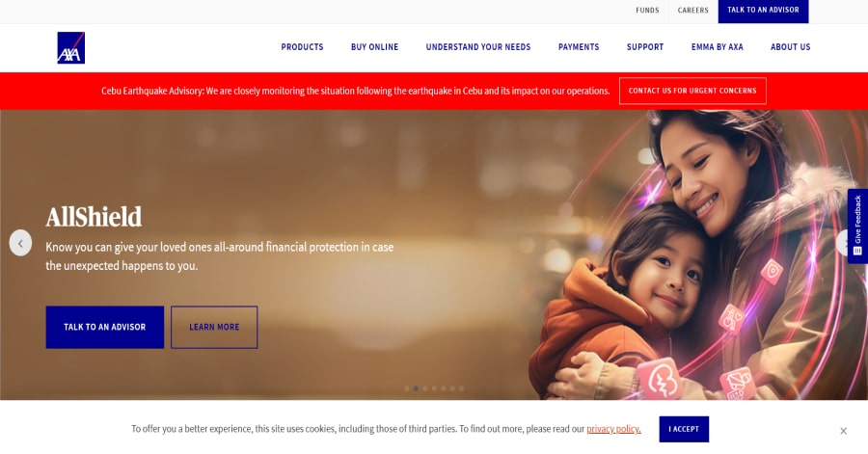Dismiss cookie banner with X icon
The height and width of the screenshot is (454, 868).
tap(843, 431)
